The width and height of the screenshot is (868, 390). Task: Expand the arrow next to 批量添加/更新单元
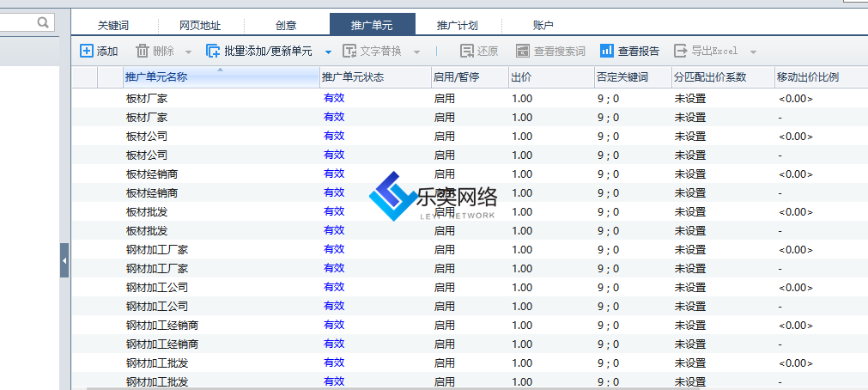tap(328, 52)
